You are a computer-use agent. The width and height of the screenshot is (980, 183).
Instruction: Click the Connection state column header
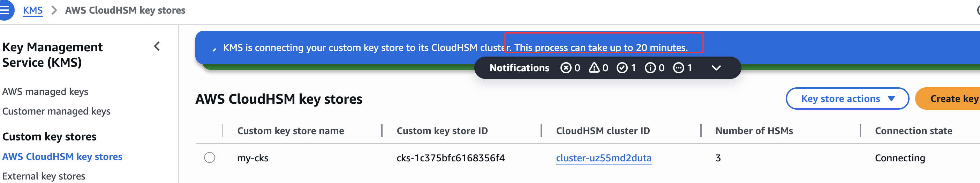click(913, 131)
